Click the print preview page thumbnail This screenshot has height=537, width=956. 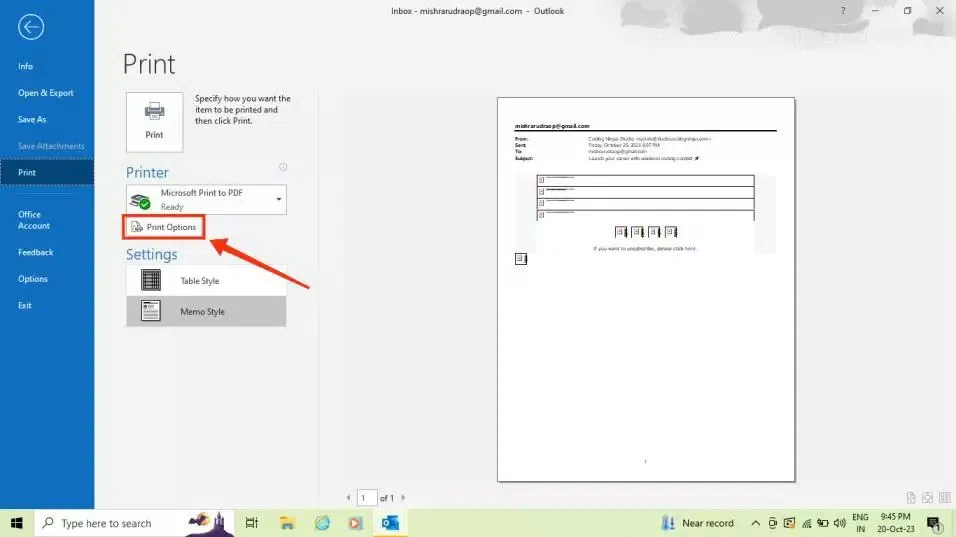tap(646, 290)
